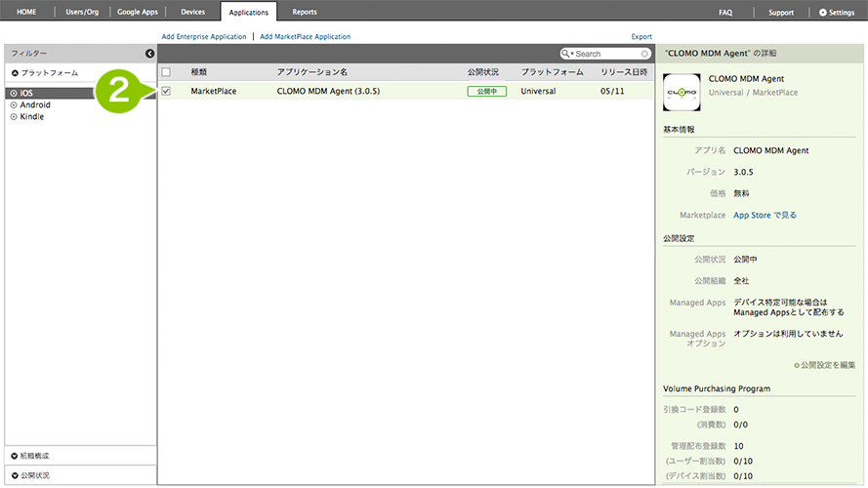Collapse the プラットフォーム filter section
The width and height of the screenshot is (868, 488).
coord(45,73)
